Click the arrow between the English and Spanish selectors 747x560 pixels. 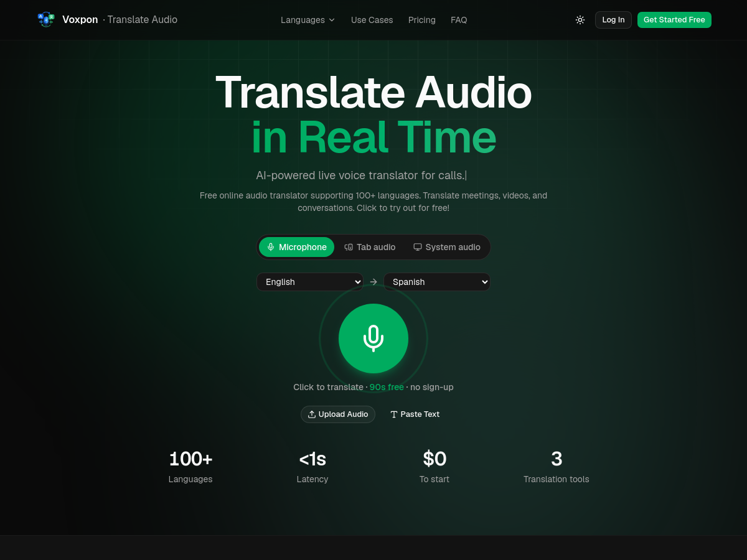click(374, 282)
